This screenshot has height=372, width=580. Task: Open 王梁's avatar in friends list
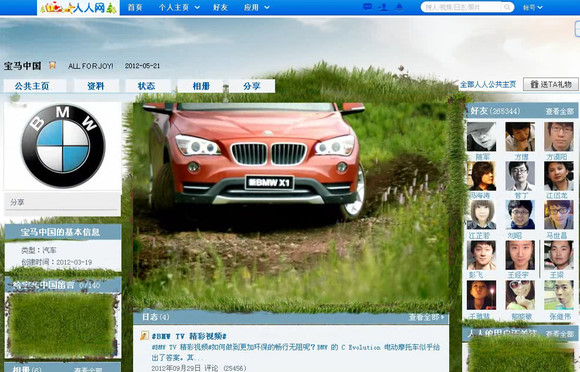click(x=559, y=255)
